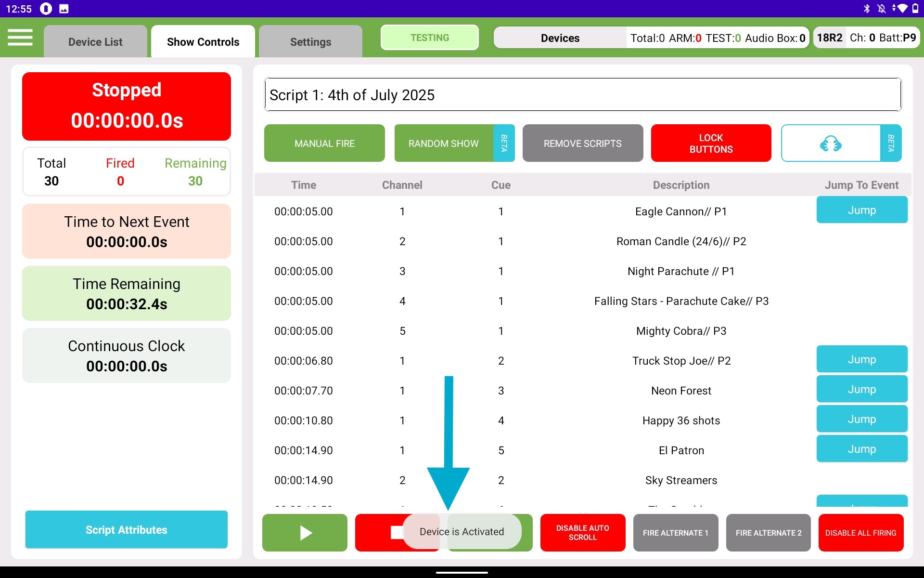Switch to the Device List tab
This screenshot has width=924, height=578.
pos(95,42)
